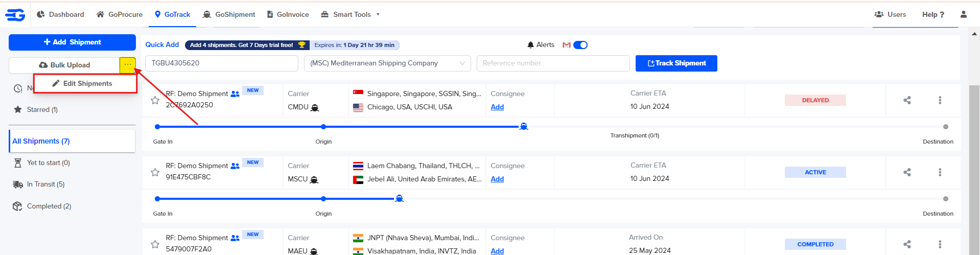Click the Destination point on the MSCU timeline
The image size is (980, 255).
click(946, 199)
